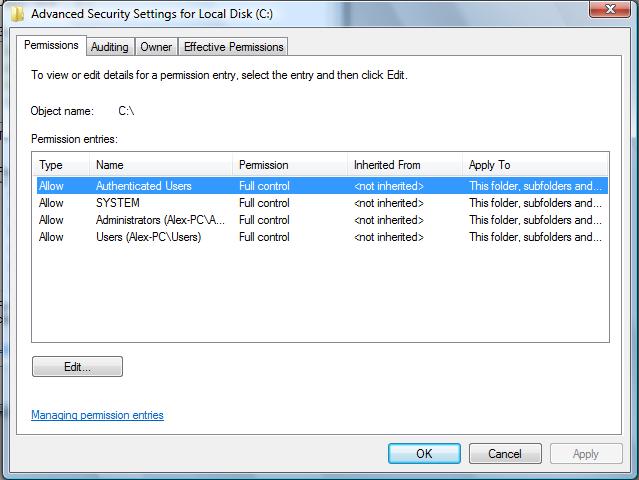Click the Permissions tab
This screenshot has height=480, width=639.
coord(51,46)
